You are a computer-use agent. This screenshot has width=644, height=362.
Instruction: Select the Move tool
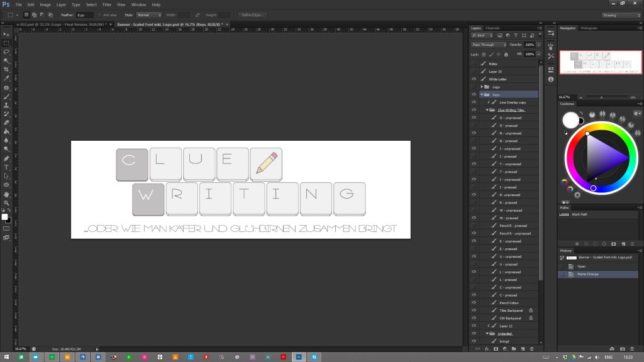tap(6, 34)
